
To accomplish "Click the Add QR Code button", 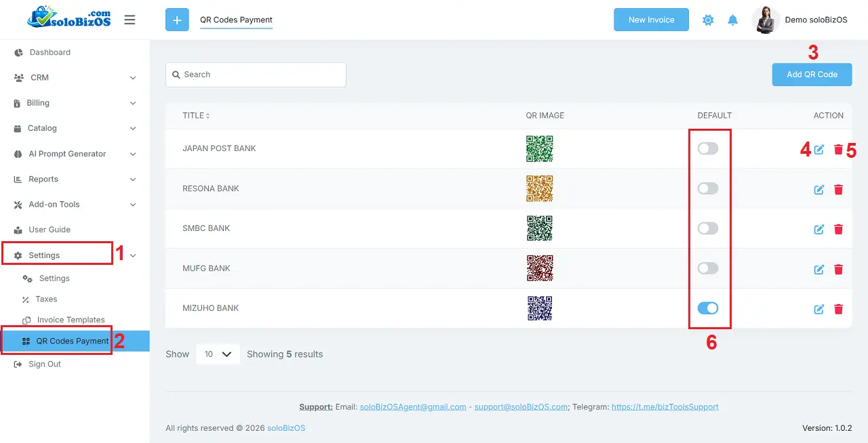I will (x=812, y=75).
